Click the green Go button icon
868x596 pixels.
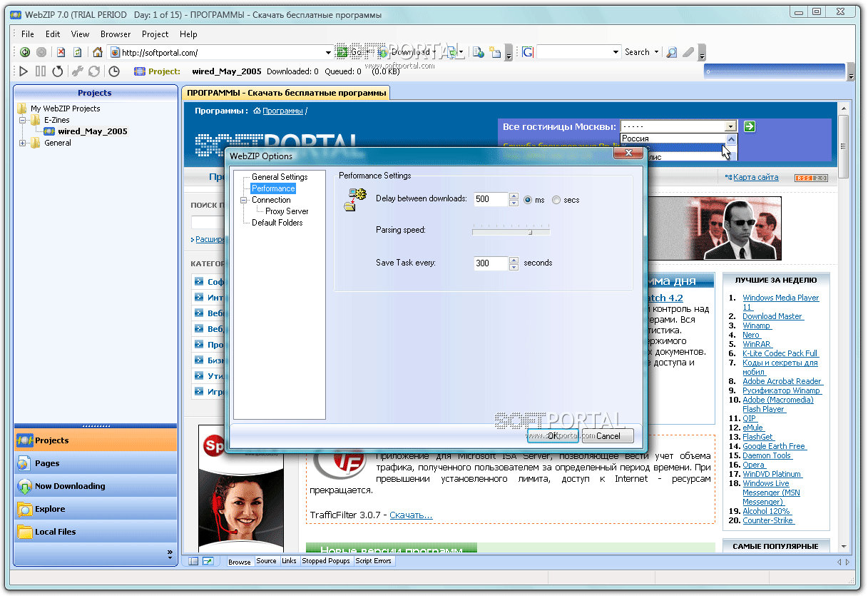tap(342, 52)
